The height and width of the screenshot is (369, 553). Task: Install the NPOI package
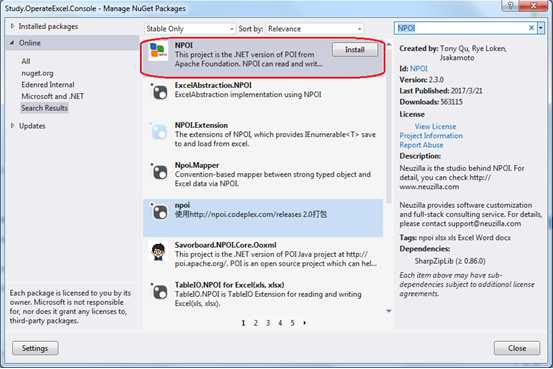354,50
